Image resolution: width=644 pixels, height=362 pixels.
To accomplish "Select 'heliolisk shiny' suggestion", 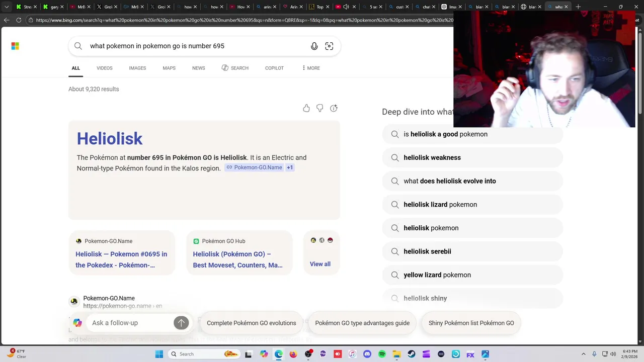I will click(x=472, y=298).
